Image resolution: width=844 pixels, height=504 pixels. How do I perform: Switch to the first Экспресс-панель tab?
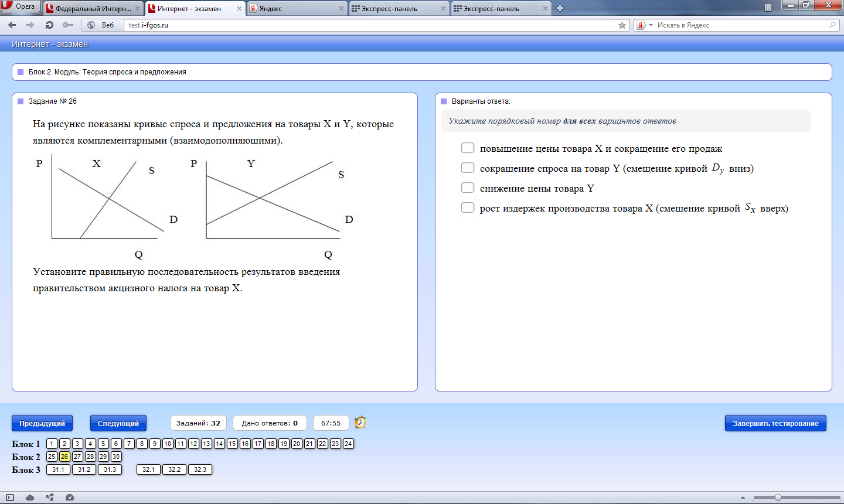coord(399,8)
